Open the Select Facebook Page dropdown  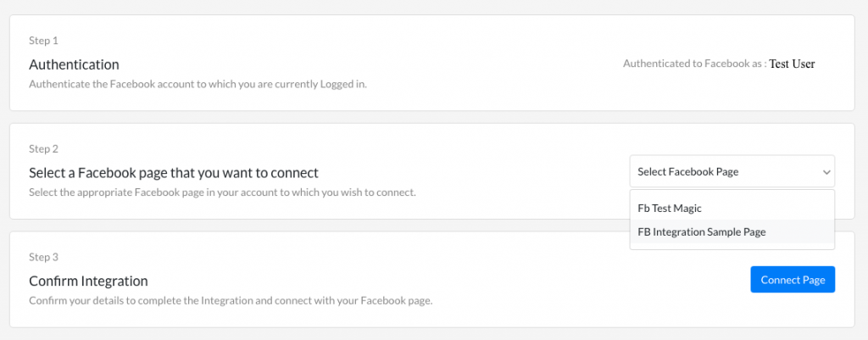coord(732,171)
